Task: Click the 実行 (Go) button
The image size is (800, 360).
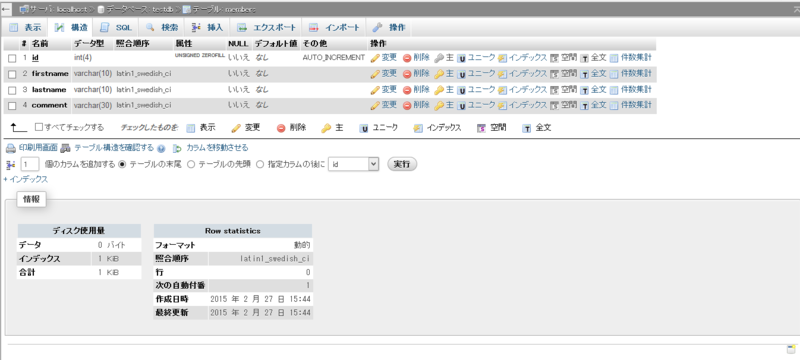Action: tap(402, 164)
